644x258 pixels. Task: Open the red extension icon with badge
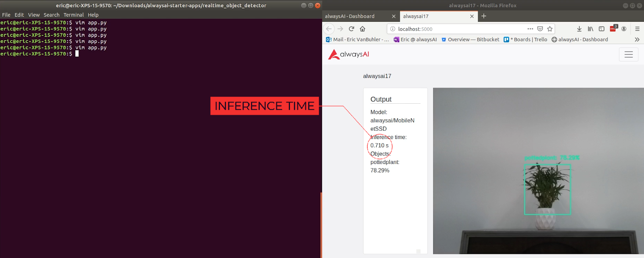click(613, 29)
